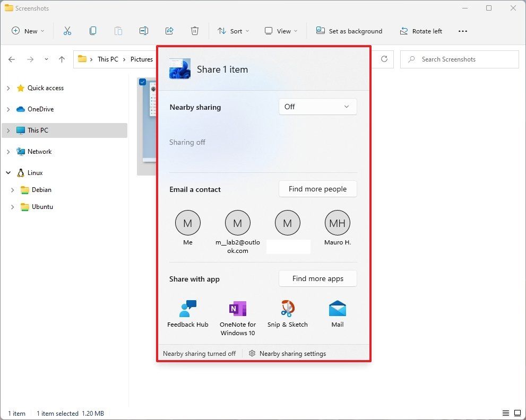Image resolution: width=526 pixels, height=420 pixels.
Task: Uncheck the selected screenshot thumbnail
Action: pos(142,82)
